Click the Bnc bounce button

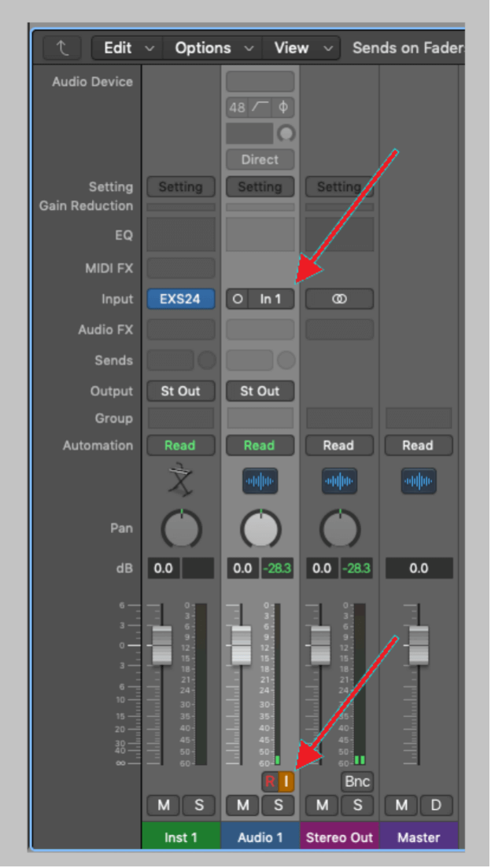[357, 782]
